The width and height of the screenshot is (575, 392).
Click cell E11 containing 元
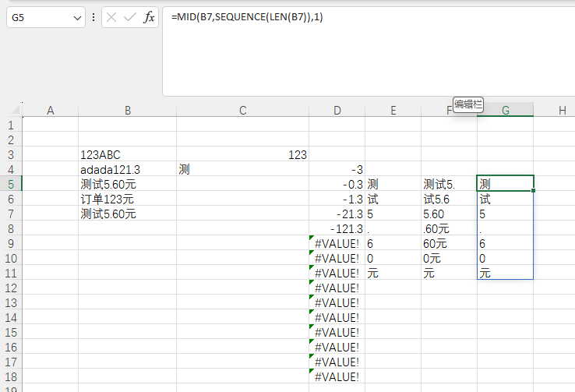(393, 274)
